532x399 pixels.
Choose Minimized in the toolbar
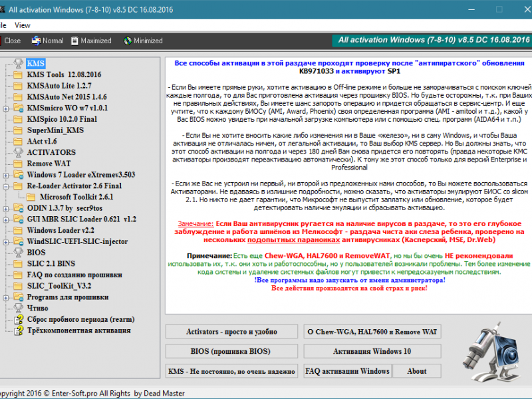[x=143, y=41]
